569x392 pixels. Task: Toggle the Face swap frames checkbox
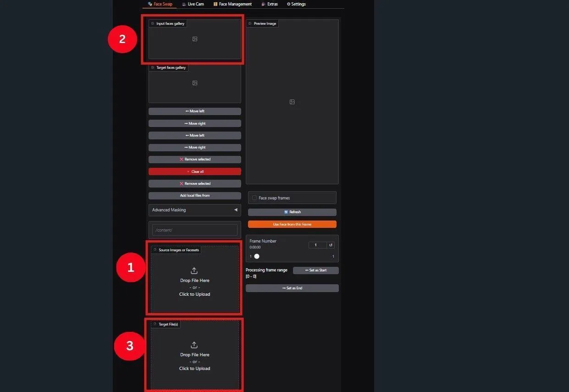[254, 198]
